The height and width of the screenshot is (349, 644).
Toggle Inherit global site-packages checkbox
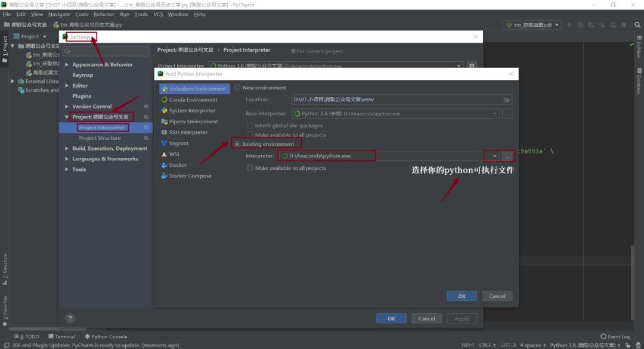250,126
